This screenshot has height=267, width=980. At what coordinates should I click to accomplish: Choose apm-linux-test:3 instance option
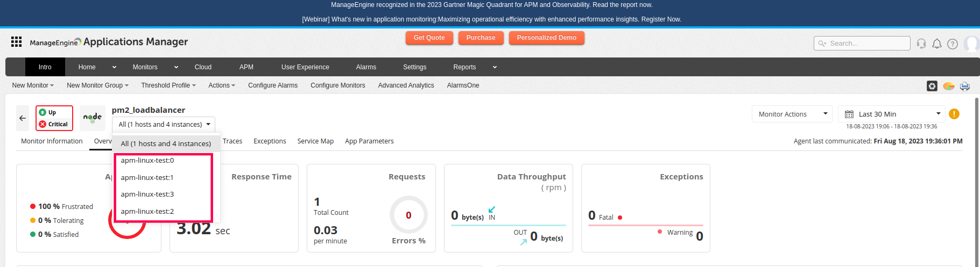[147, 194]
